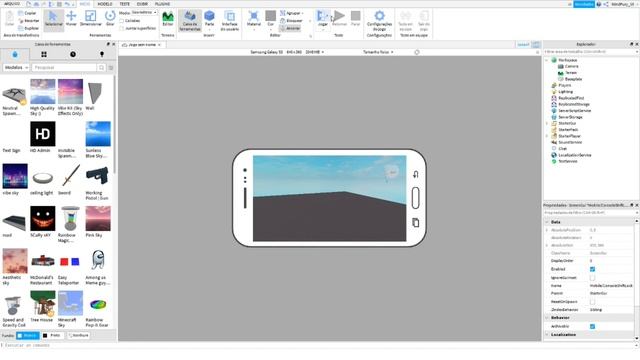Choose the Dimensionar scale tool
Screen dimensions: 640x360
[90, 19]
